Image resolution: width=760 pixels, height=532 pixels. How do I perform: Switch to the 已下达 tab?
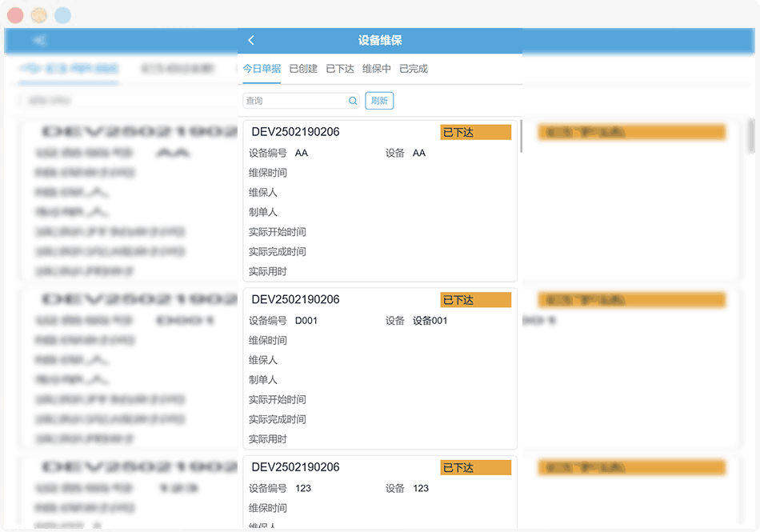coord(340,69)
